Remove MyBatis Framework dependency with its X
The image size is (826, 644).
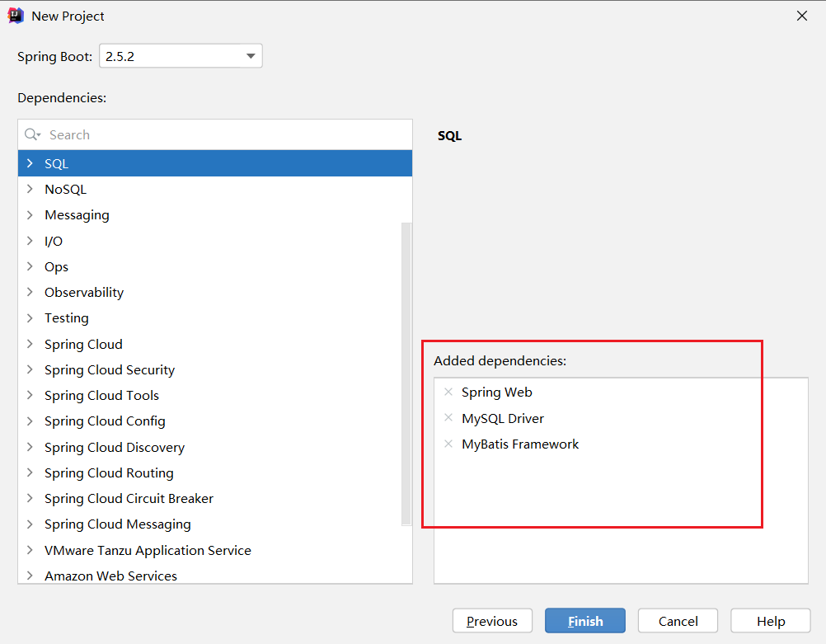(x=448, y=444)
